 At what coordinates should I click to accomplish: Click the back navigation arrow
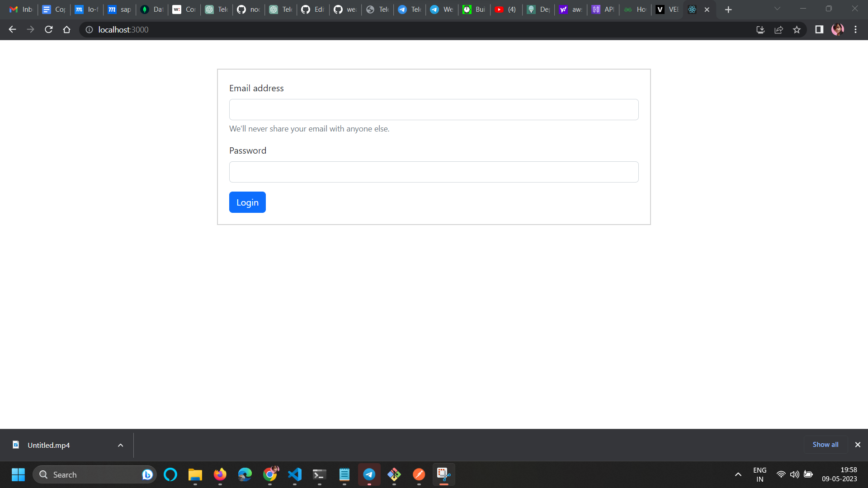coord(12,29)
